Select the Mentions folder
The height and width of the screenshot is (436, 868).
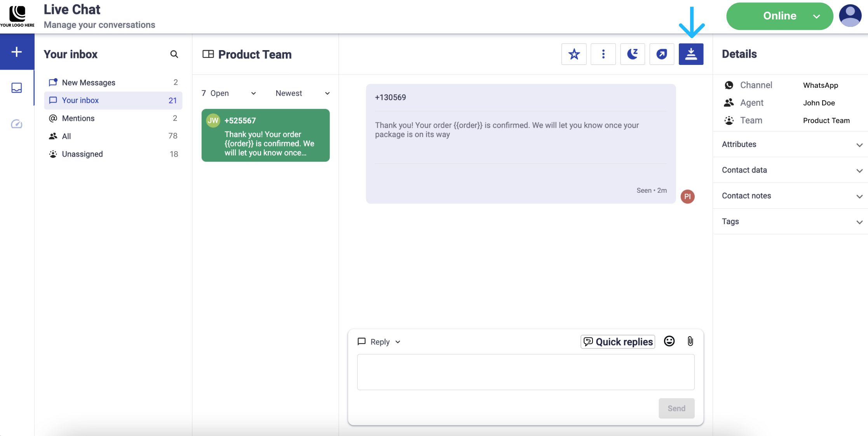tap(78, 118)
